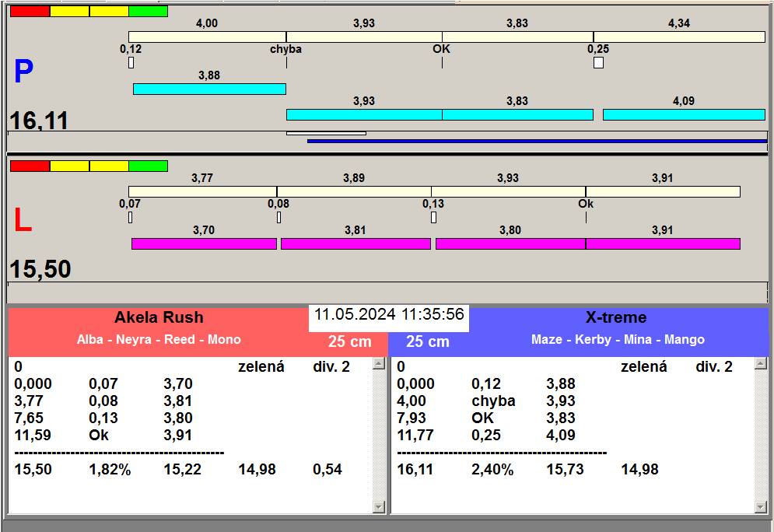The width and height of the screenshot is (774, 532).
Task: Click the 15,73 value
Action: coord(566,469)
